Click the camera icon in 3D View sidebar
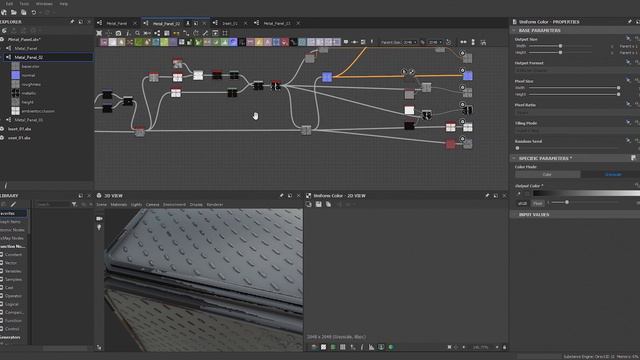The width and height of the screenshot is (640, 360). [x=99, y=219]
